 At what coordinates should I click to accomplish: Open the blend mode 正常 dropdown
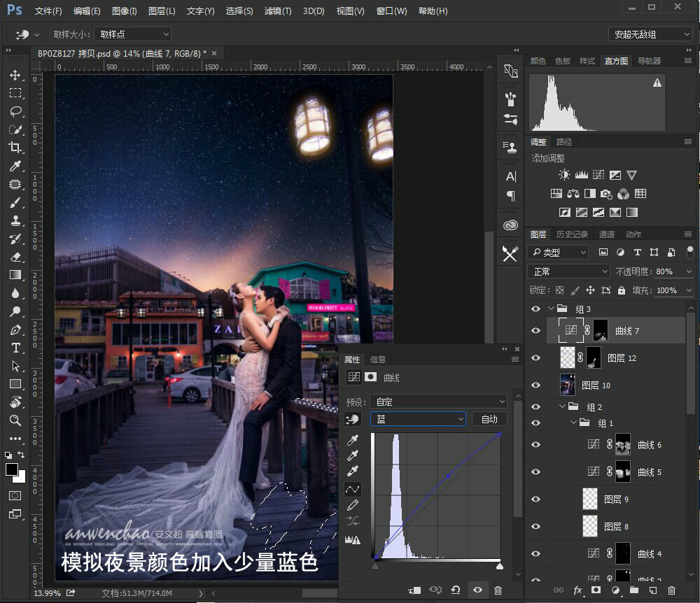[568, 271]
